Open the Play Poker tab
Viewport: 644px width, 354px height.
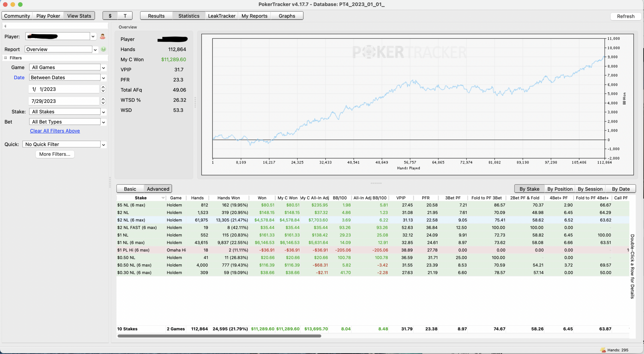(x=48, y=16)
